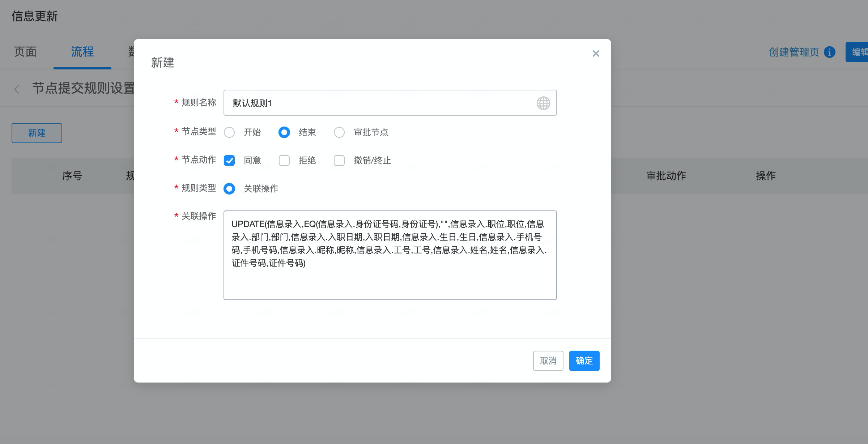
Task: Uncheck the 同意 node action checkbox
Action: coord(229,161)
